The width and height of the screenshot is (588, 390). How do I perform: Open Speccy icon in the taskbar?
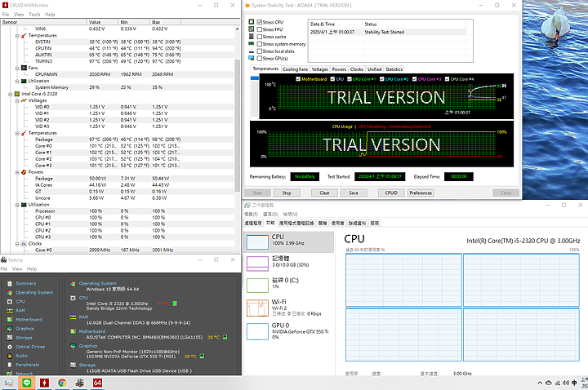click(x=79, y=383)
